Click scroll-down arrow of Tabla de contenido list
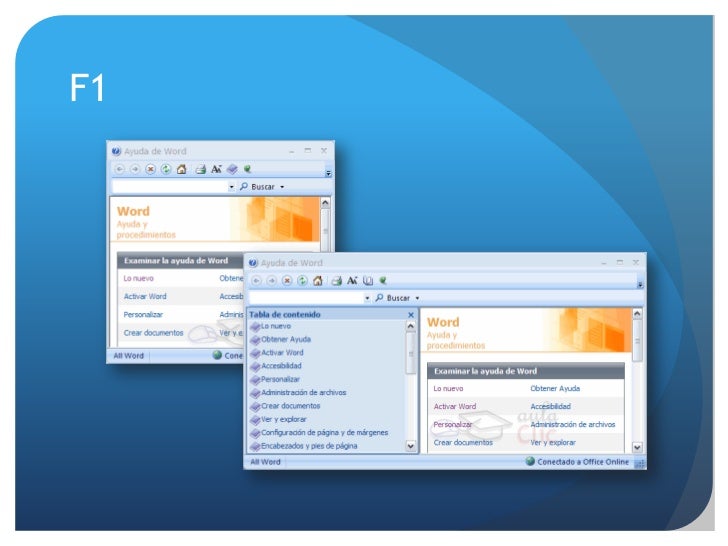 tap(411, 446)
